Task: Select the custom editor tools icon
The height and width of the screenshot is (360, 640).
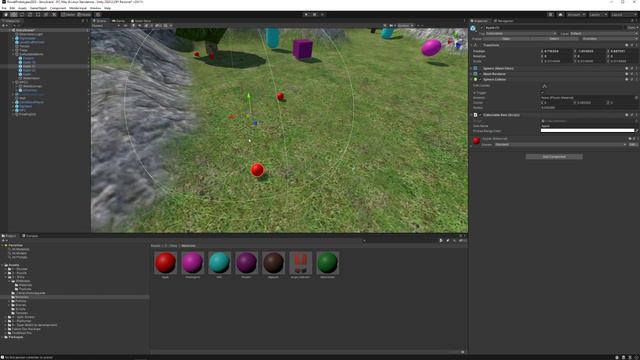Action: [54, 15]
